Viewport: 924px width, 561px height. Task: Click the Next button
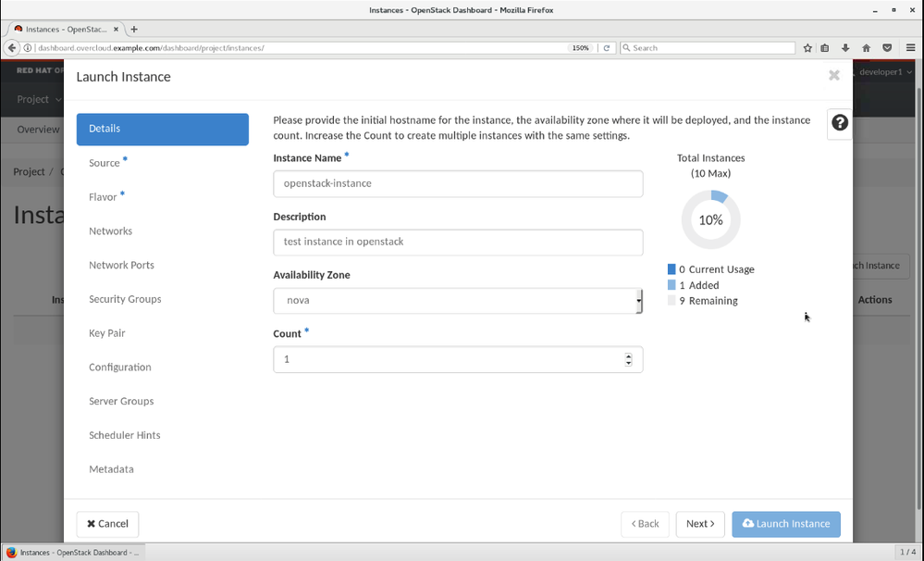[700, 524]
